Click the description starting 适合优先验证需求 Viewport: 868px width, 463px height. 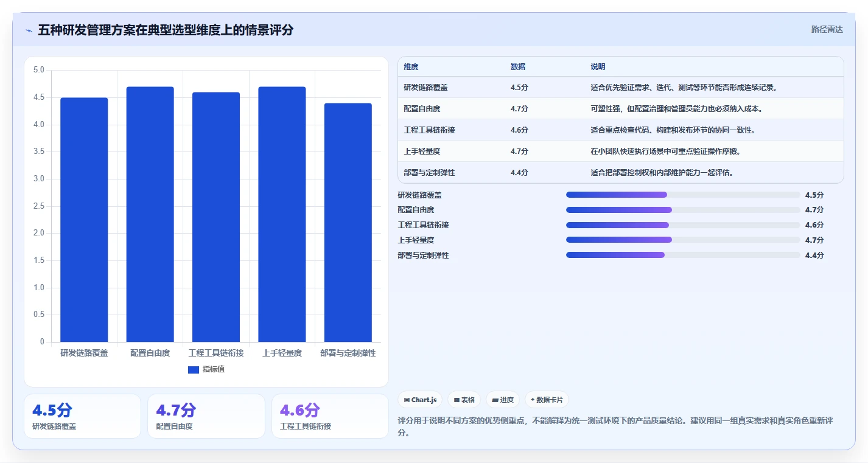(x=684, y=88)
